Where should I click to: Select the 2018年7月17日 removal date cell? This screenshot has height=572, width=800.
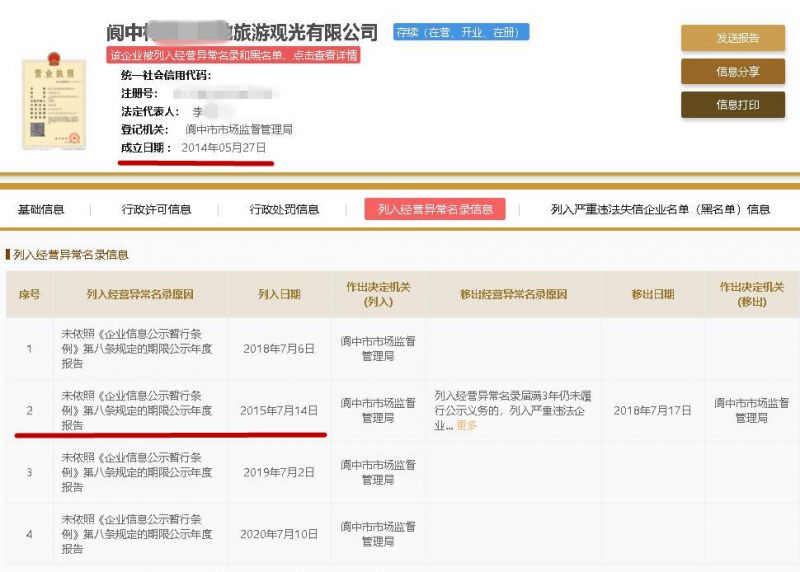(x=652, y=410)
